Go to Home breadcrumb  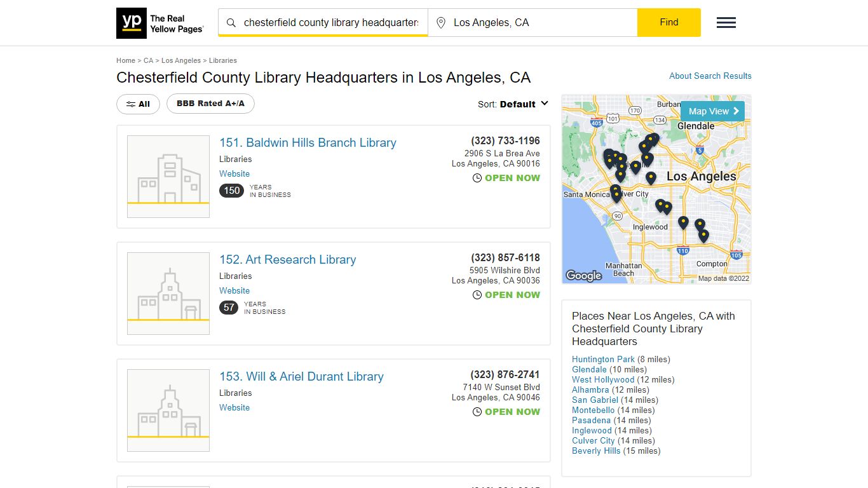(x=126, y=60)
